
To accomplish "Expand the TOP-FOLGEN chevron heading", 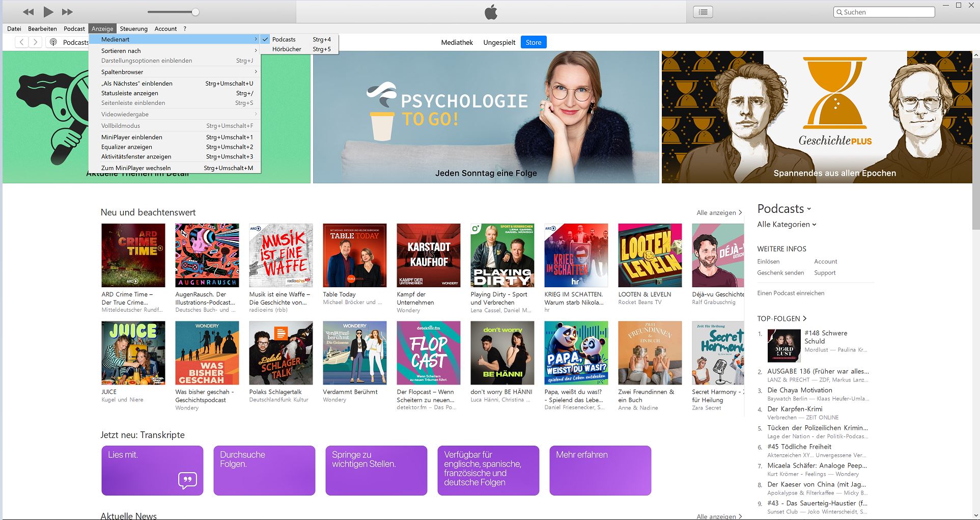I will 782,318.
